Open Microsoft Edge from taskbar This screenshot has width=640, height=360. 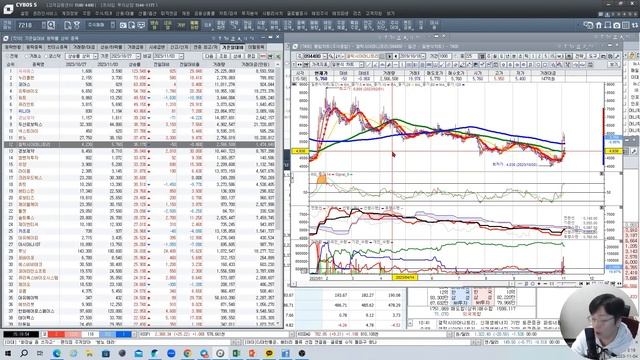[57, 353]
